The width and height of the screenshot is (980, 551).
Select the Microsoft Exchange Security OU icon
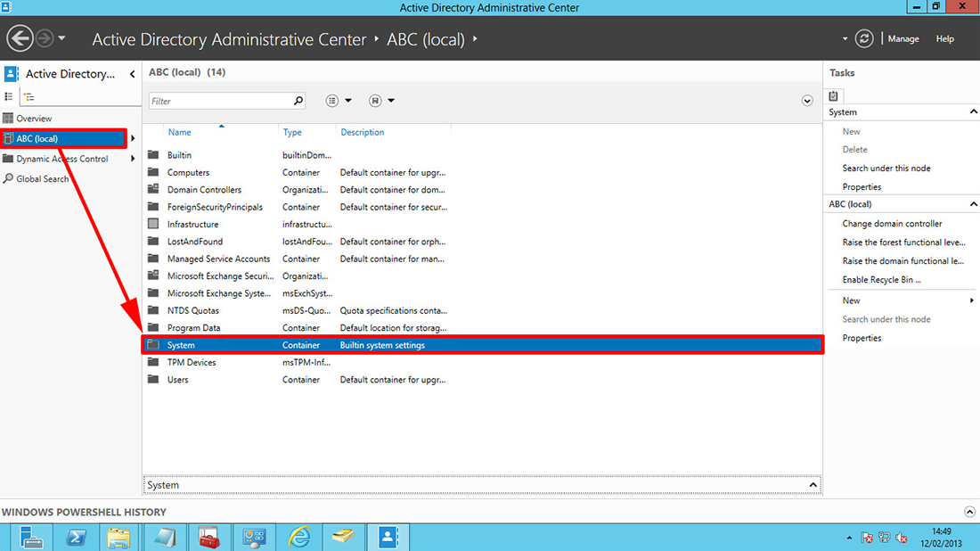pos(153,275)
